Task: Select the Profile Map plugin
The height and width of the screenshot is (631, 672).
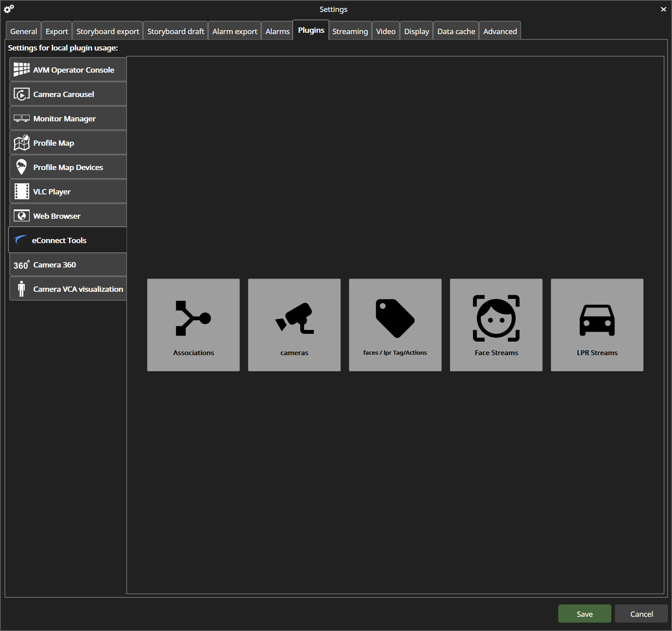Action: (x=68, y=143)
